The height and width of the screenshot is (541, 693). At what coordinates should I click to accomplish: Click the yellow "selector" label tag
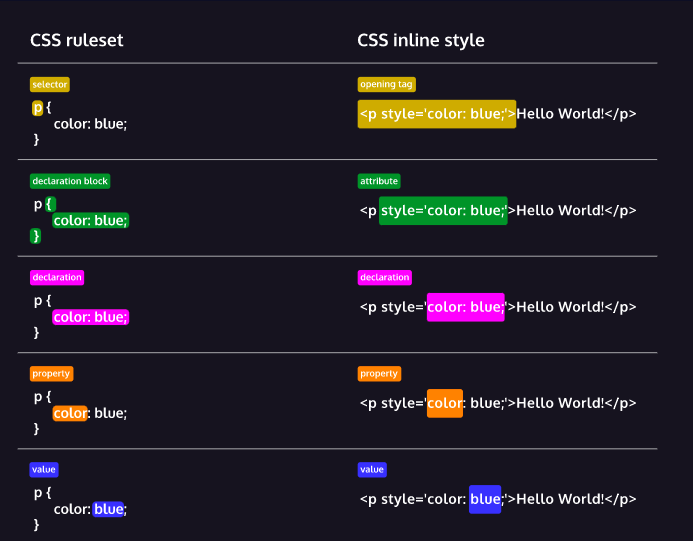(x=50, y=85)
